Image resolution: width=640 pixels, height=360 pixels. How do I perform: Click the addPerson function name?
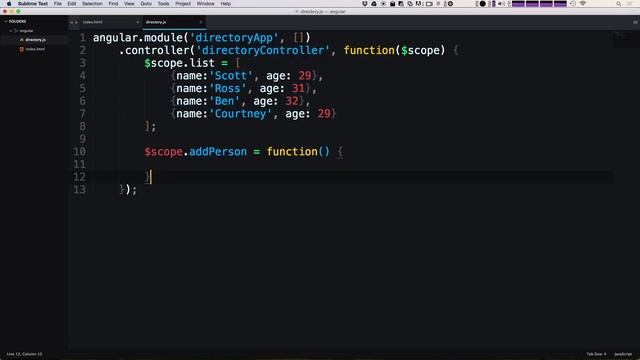pos(218,152)
